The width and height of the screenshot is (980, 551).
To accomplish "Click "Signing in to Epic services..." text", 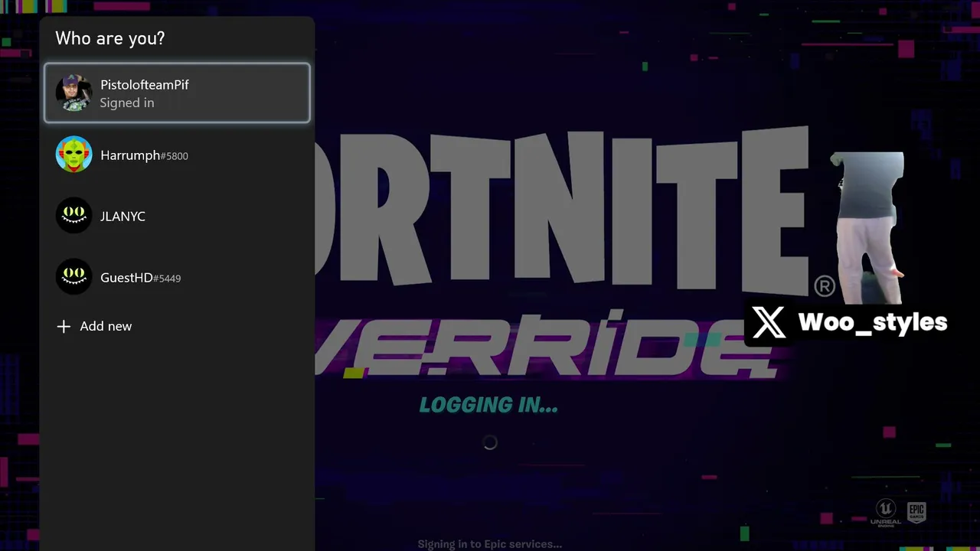I will click(x=490, y=544).
